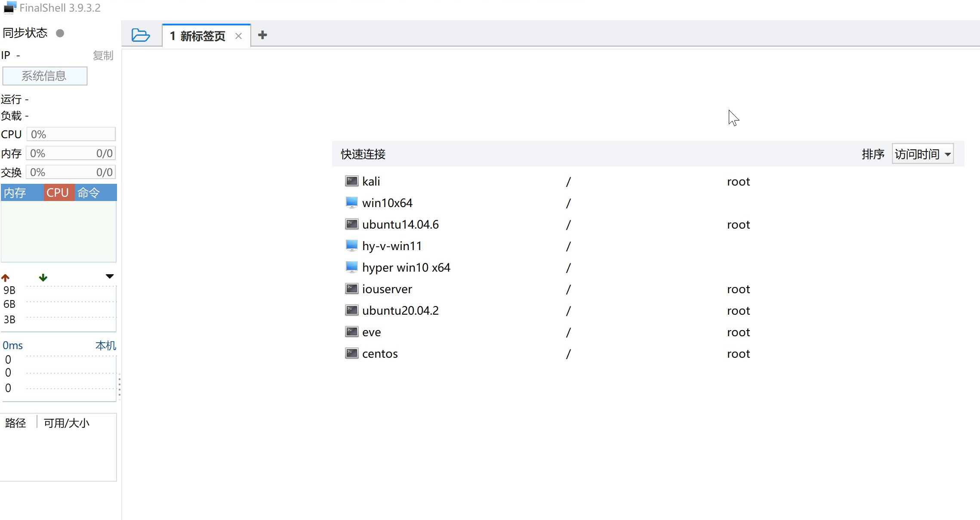Close the 新标签页 tab
Viewport: 980px width, 520px height.
click(238, 36)
